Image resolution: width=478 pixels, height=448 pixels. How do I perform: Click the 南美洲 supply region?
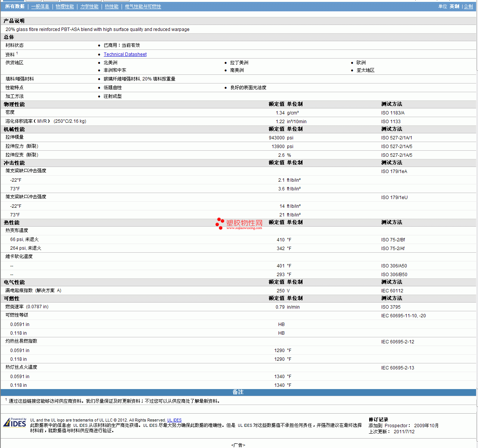(x=237, y=70)
